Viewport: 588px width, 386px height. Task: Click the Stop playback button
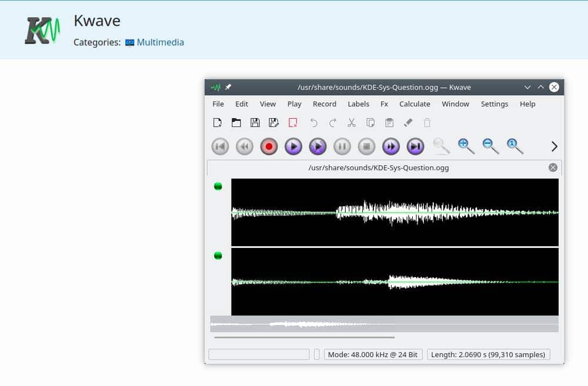tap(366, 146)
